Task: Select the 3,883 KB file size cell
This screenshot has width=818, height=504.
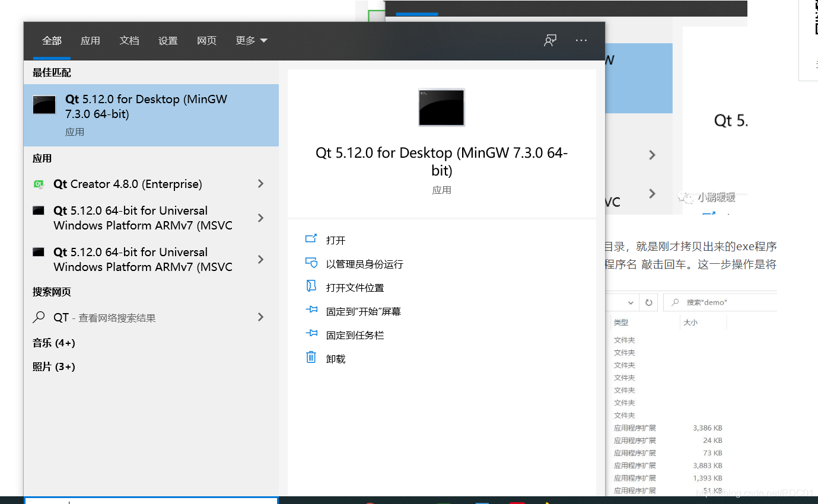Action: tap(707, 465)
